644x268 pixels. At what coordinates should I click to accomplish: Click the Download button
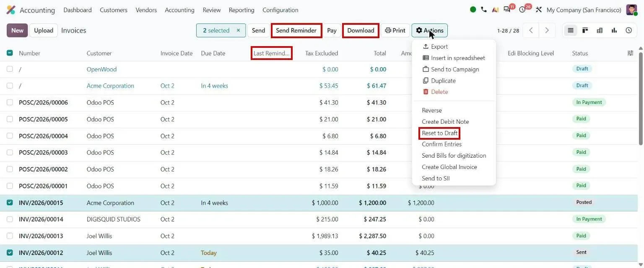(361, 30)
